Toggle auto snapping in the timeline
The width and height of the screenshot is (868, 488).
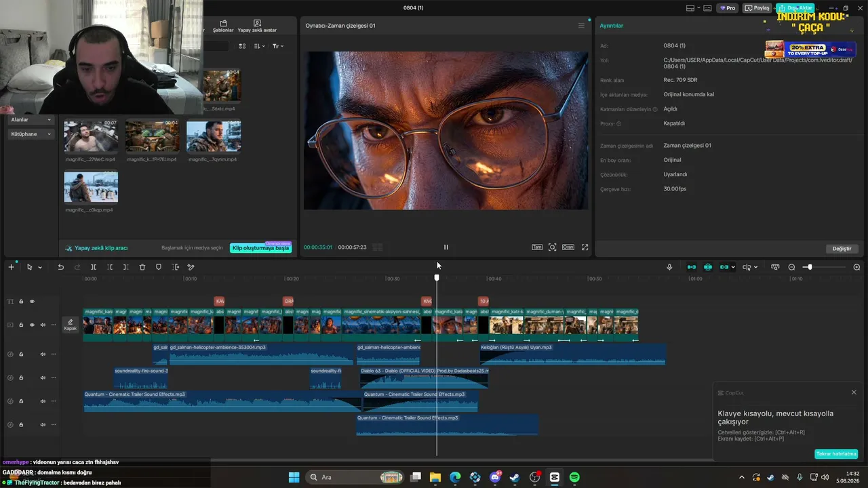tap(708, 267)
